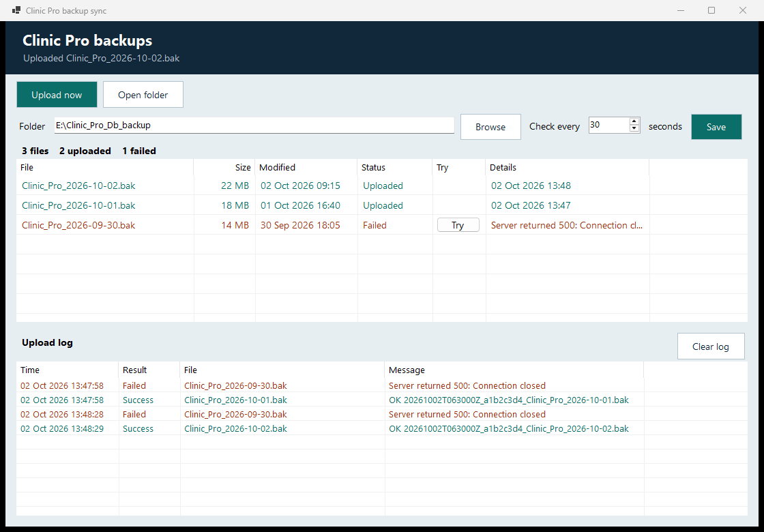Click the Result column header in upload log

coord(149,370)
